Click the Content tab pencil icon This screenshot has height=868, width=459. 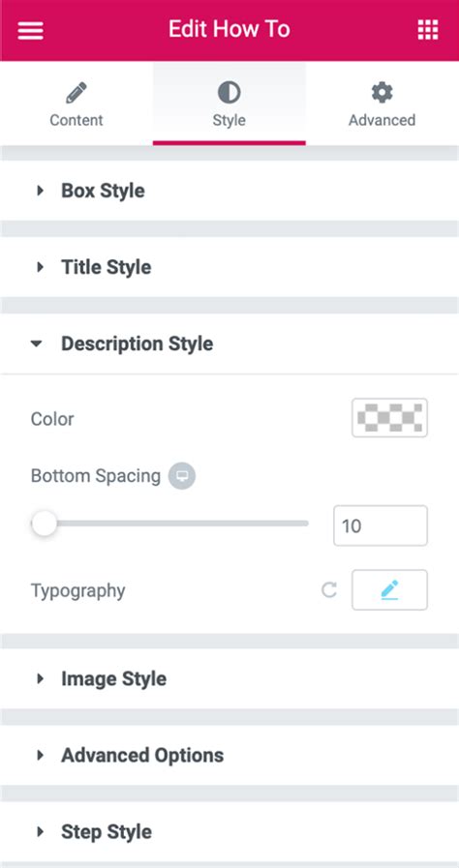76,93
